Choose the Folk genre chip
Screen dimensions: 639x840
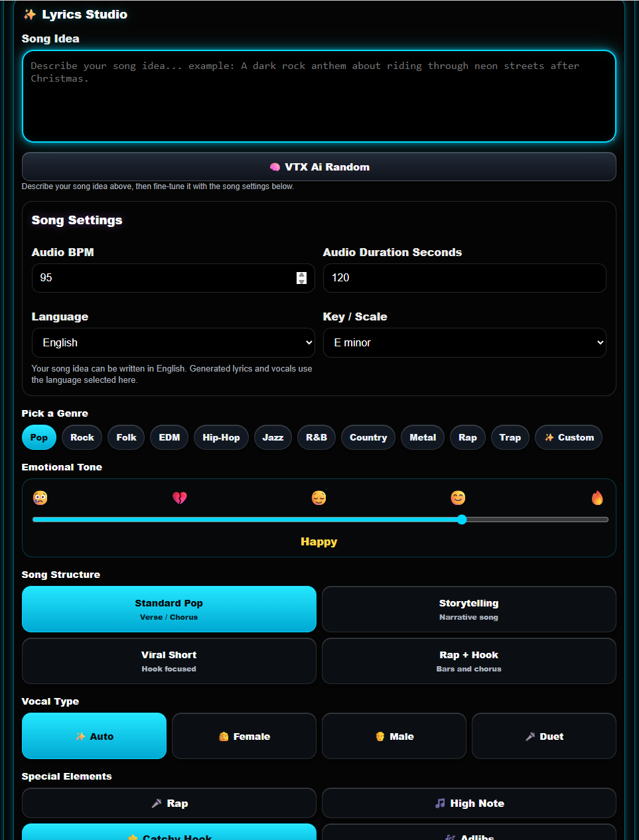[126, 437]
